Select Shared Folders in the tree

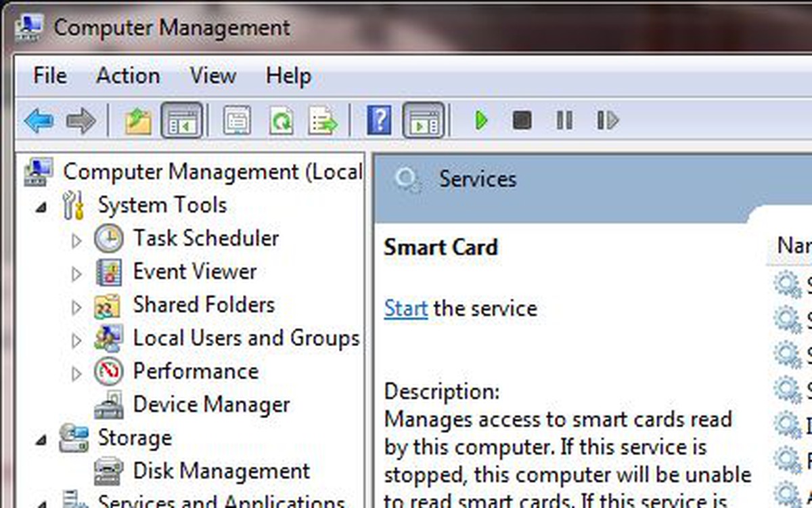204,305
